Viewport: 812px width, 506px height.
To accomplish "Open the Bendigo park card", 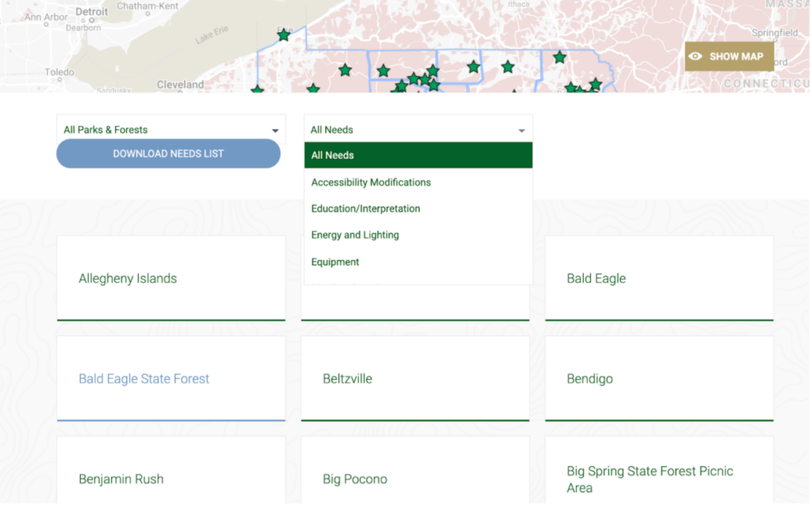I will click(658, 378).
